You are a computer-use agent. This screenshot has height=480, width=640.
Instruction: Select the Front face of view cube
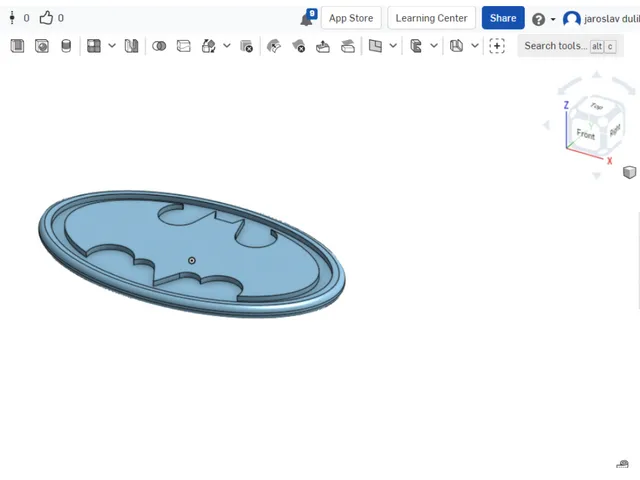pyautogui.click(x=585, y=134)
